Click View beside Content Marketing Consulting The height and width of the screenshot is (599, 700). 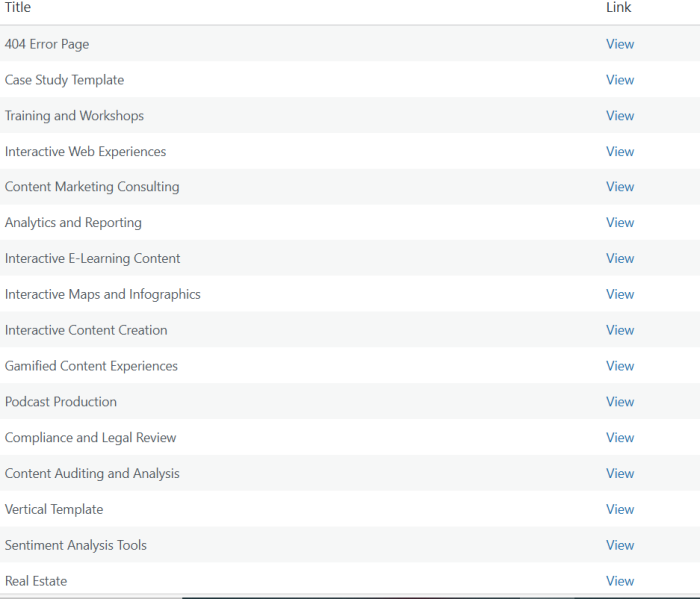pos(620,187)
